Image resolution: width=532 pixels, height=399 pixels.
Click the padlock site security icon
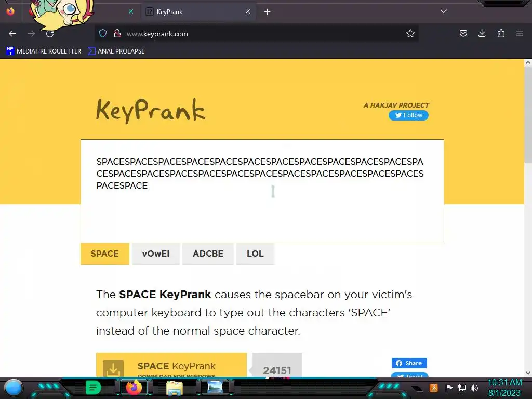(x=117, y=33)
